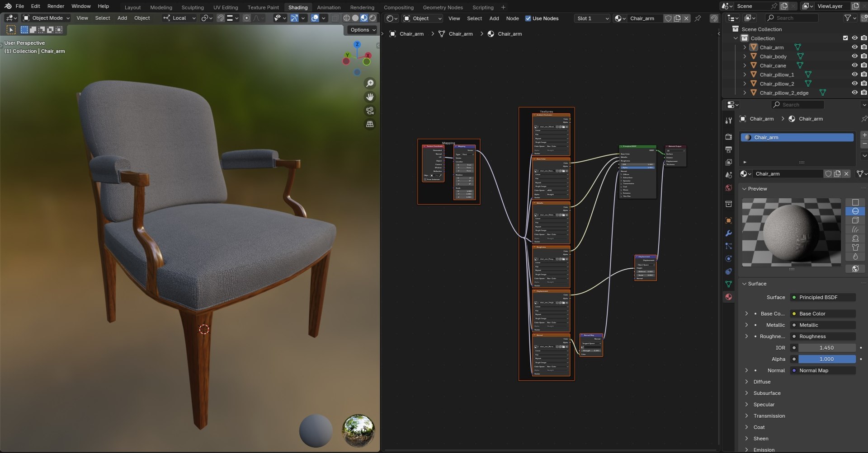The width and height of the screenshot is (868, 453).
Task: Open the Physics properties tab icon
Action: [x=728, y=259]
